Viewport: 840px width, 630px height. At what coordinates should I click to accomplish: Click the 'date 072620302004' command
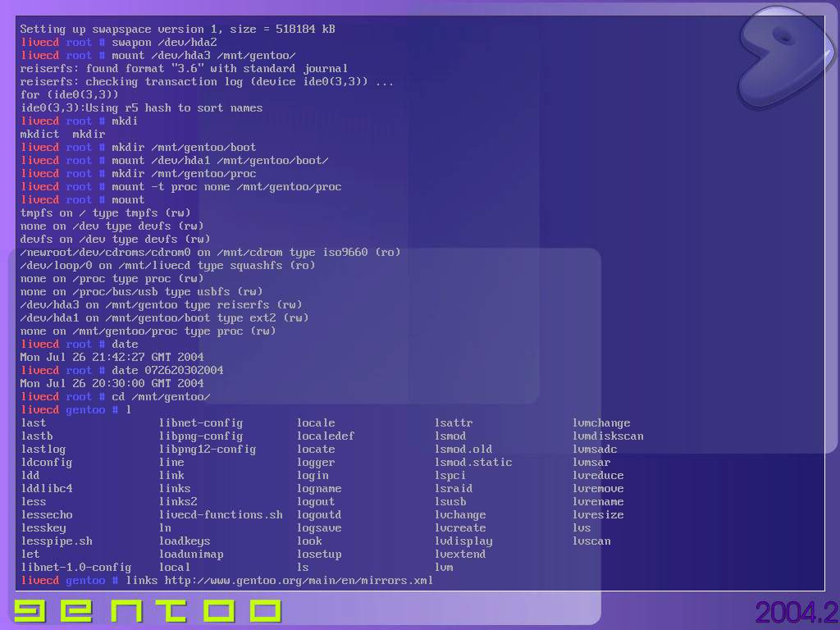click(167, 371)
